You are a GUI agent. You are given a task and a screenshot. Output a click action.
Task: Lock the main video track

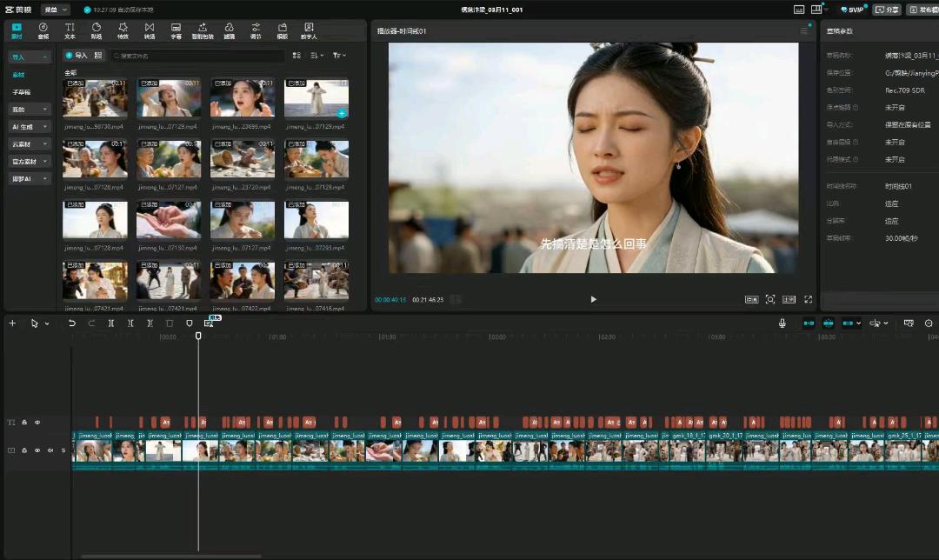click(x=24, y=450)
